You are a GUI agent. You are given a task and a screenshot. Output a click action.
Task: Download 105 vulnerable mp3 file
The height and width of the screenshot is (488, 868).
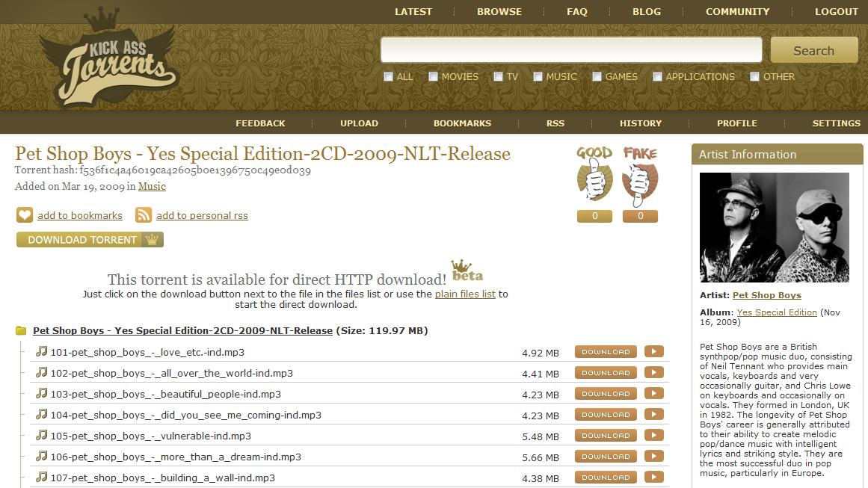click(606, 436)
